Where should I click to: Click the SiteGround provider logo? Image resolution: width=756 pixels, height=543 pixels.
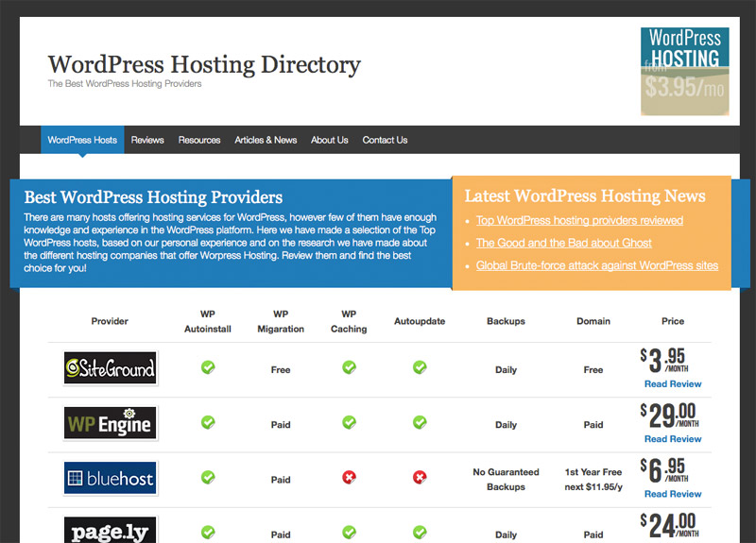pos(111,368)
